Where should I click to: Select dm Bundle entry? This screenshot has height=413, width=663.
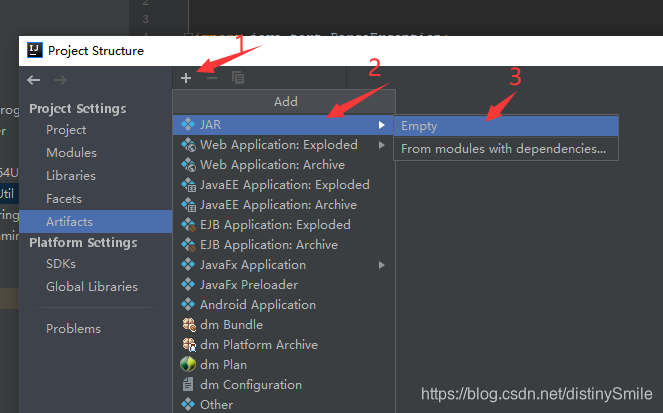coord(283,325)
